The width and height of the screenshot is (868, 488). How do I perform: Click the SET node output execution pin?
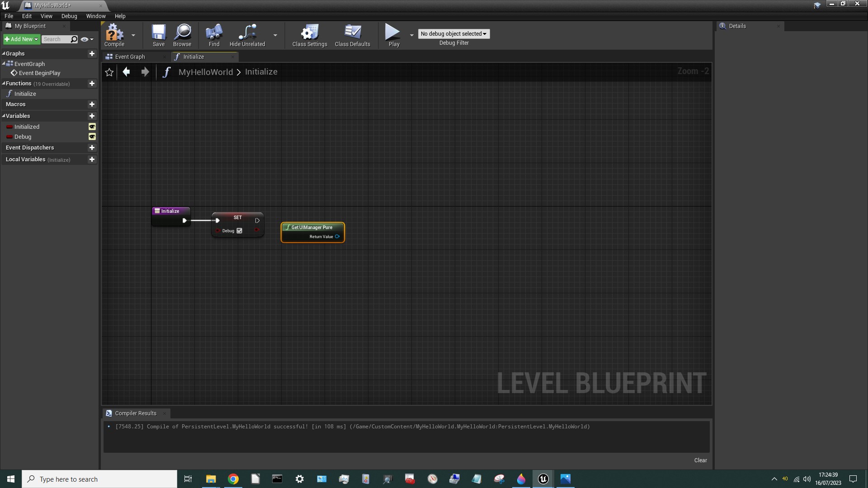click(257, 221)
